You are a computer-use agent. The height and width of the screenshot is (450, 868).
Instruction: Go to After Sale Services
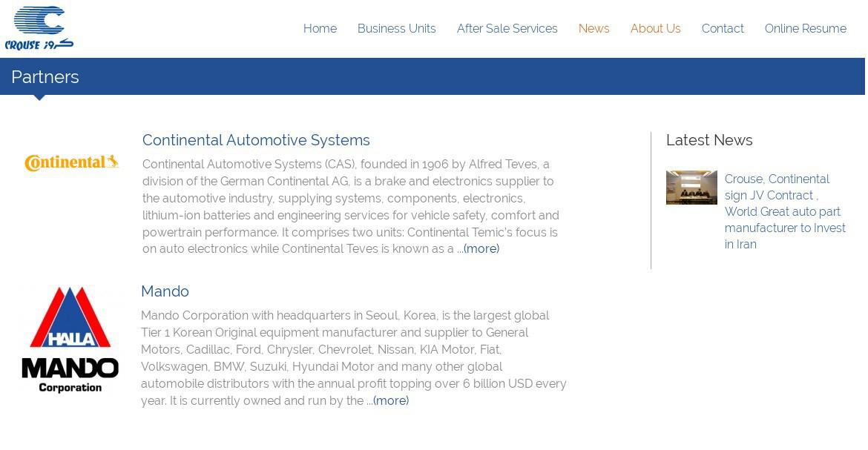[x=507, y=29]
